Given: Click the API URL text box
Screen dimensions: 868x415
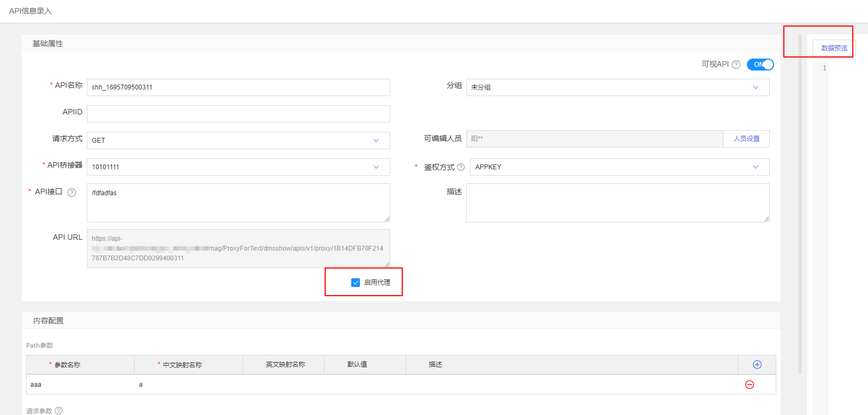Looking at the screenshot, I should click(238, 248).
